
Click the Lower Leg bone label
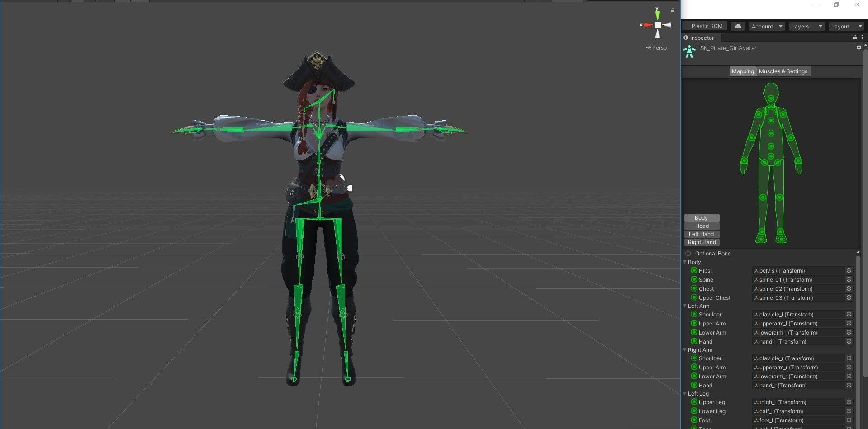(712, 411)
